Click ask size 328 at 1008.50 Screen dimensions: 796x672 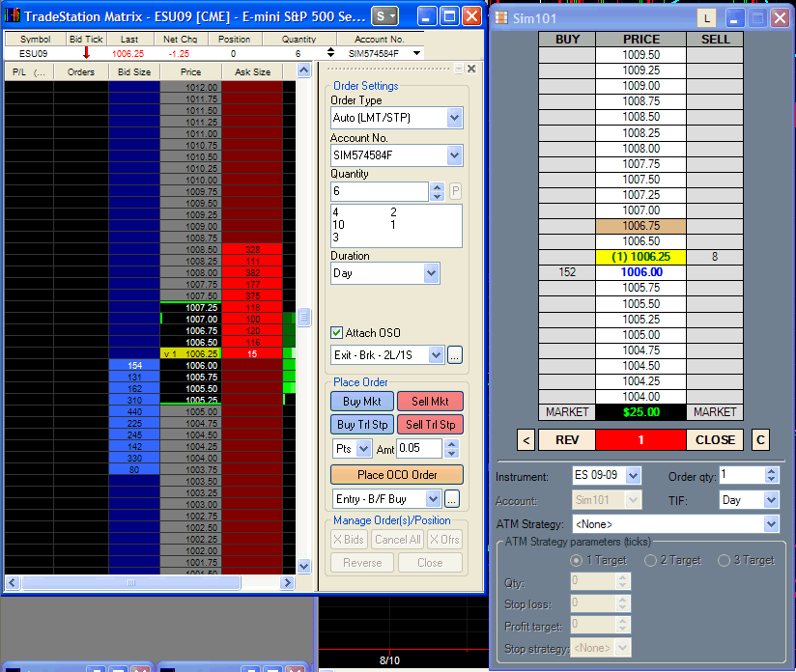click(252, 250)
